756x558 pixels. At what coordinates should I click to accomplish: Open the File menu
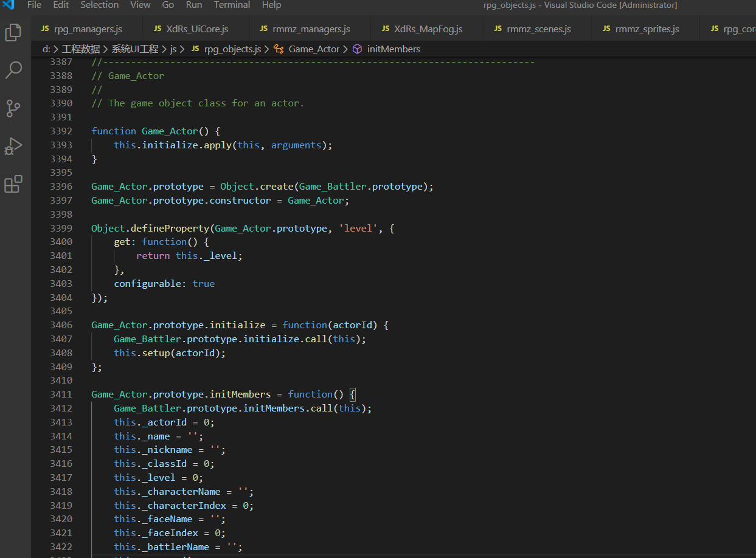34,5
